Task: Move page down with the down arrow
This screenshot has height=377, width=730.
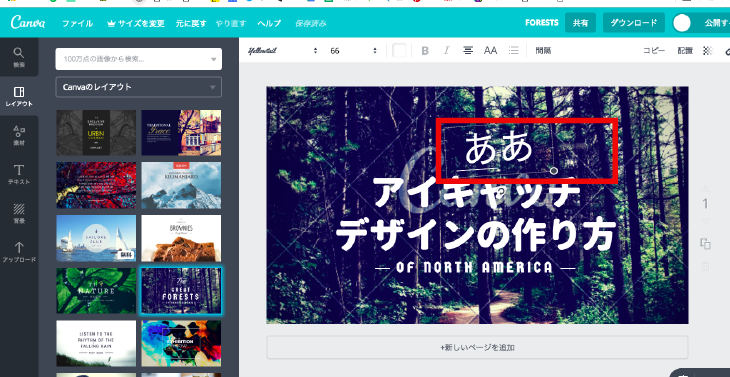Action: coord(705,222)
